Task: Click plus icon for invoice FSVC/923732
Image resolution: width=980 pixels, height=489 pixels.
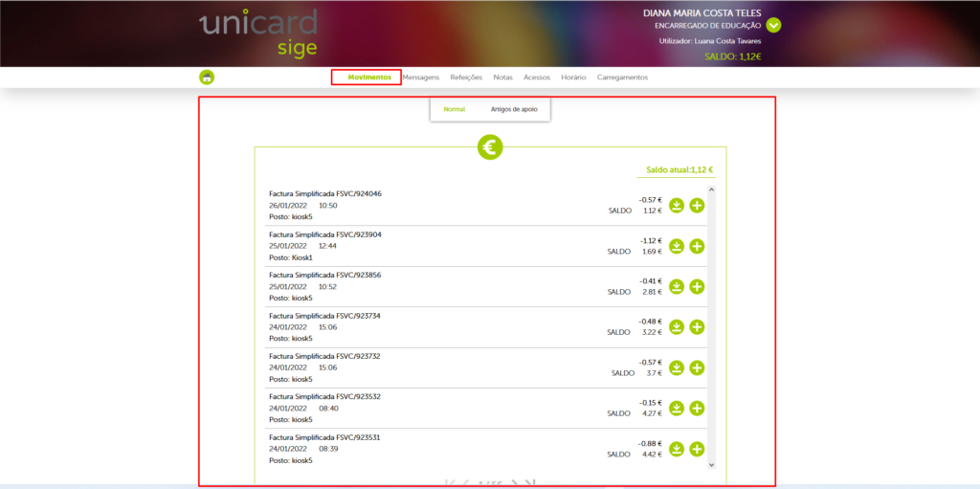Action: point(697,367)
